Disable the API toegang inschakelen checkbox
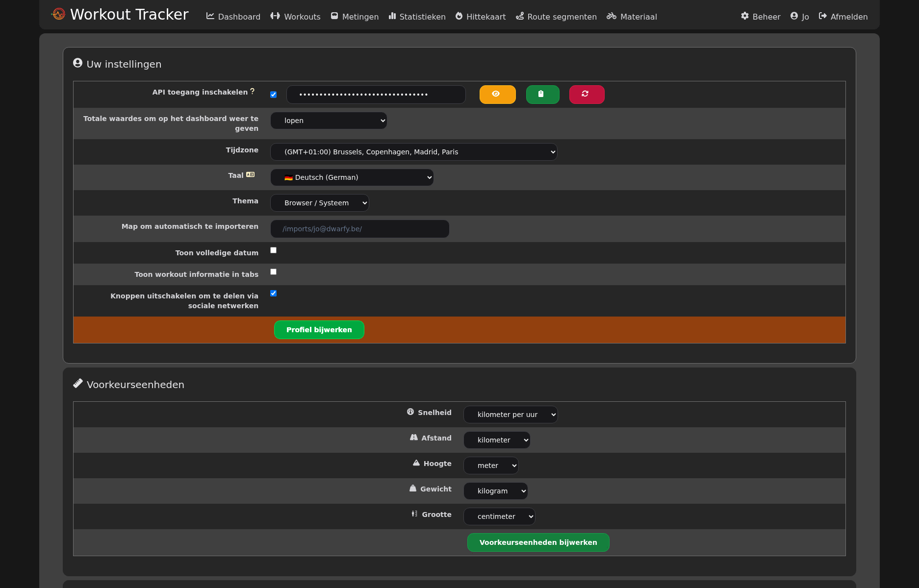919x588 pixels. (x=274, y=95)
